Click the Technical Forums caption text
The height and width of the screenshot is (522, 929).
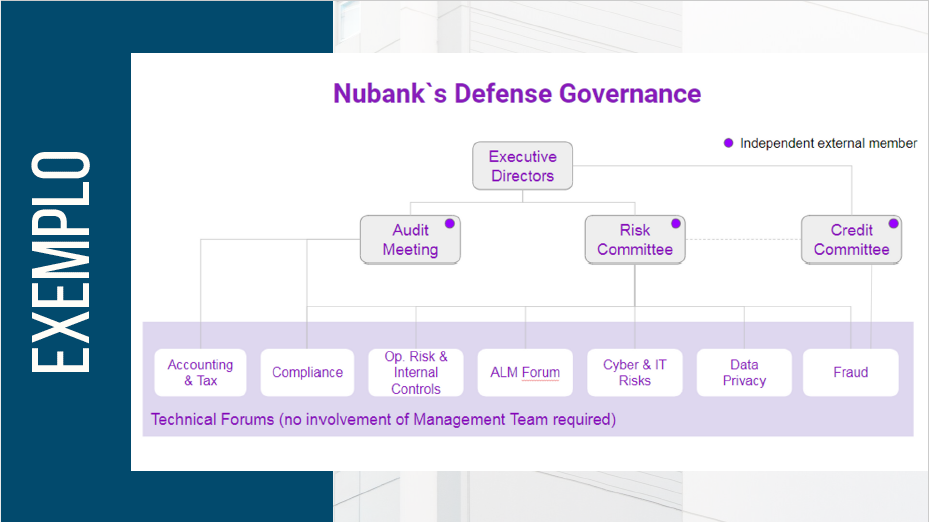click(383, 419)
